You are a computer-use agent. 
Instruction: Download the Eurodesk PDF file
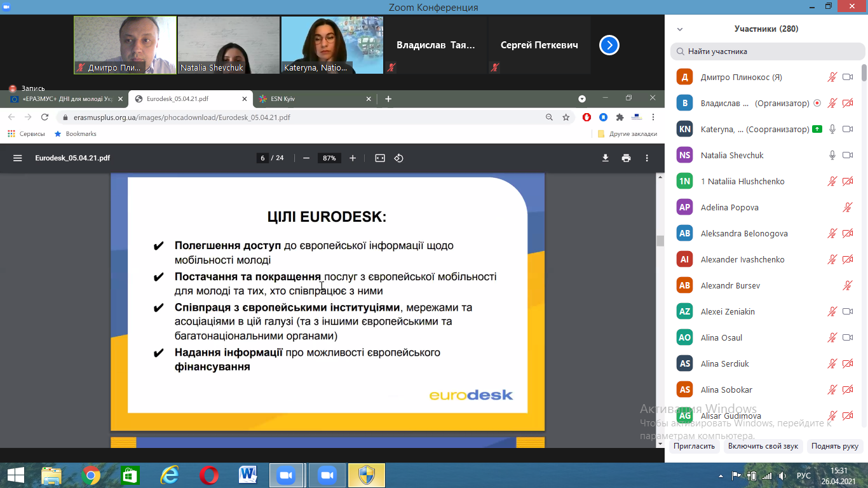pyautogui.click(x=606, y=158)
